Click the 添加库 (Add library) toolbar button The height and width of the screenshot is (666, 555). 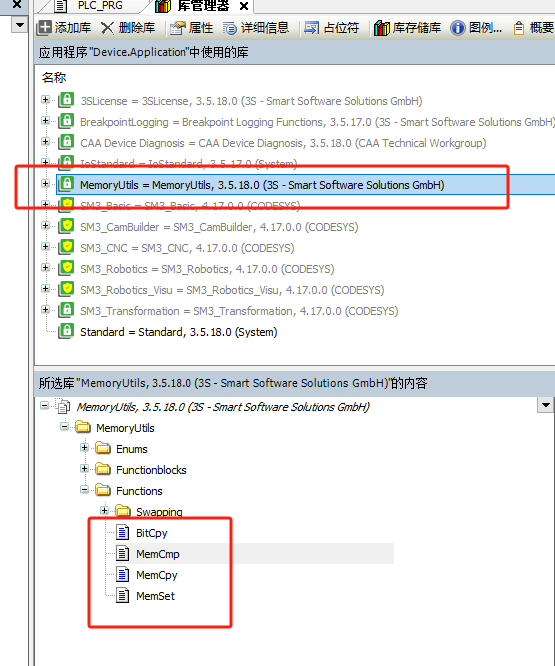(x=64, y=28)
